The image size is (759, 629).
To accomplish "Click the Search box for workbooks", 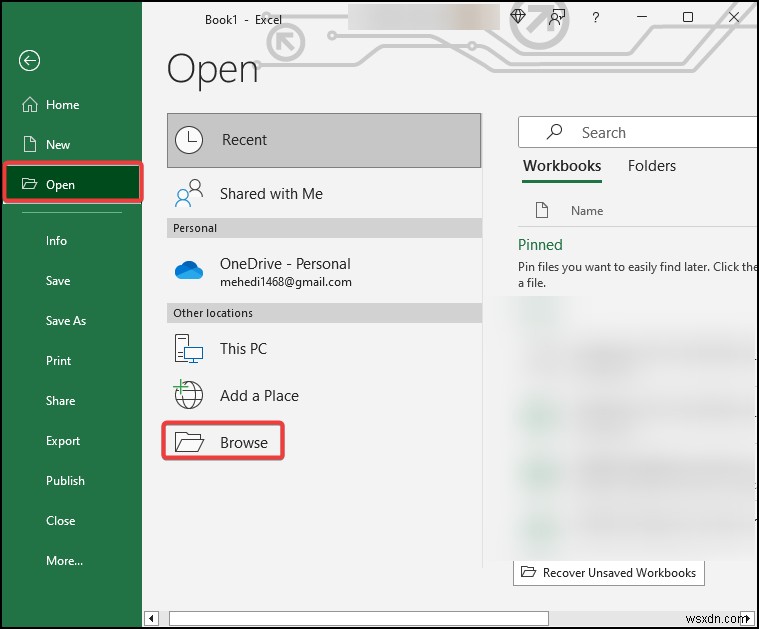I will click(638, 132).
